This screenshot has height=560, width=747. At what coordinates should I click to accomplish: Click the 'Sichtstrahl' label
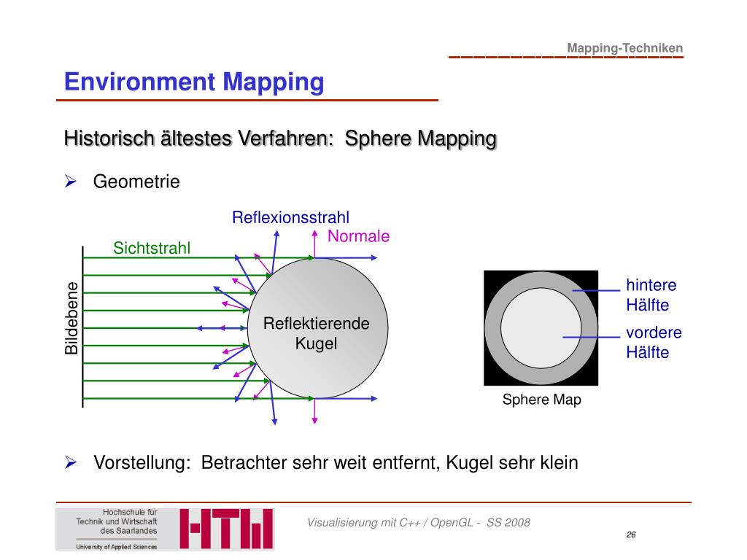coord(152,248)
